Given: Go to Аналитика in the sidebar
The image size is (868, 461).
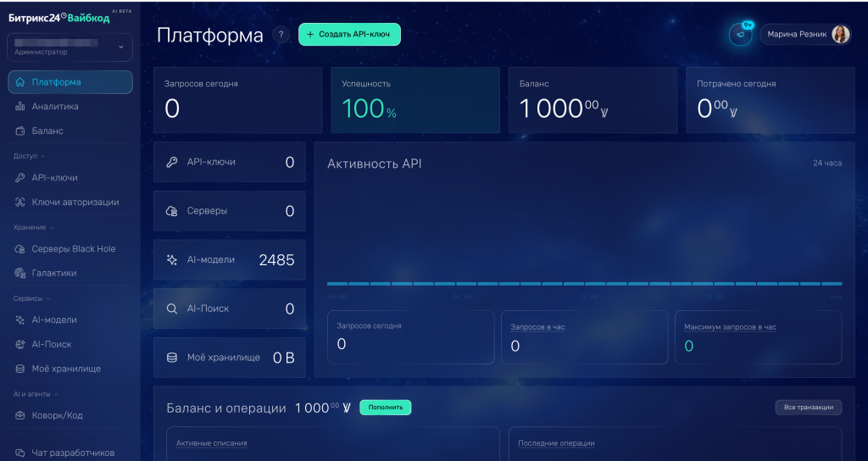Looking at the screenshot, I should coord(70,106).
